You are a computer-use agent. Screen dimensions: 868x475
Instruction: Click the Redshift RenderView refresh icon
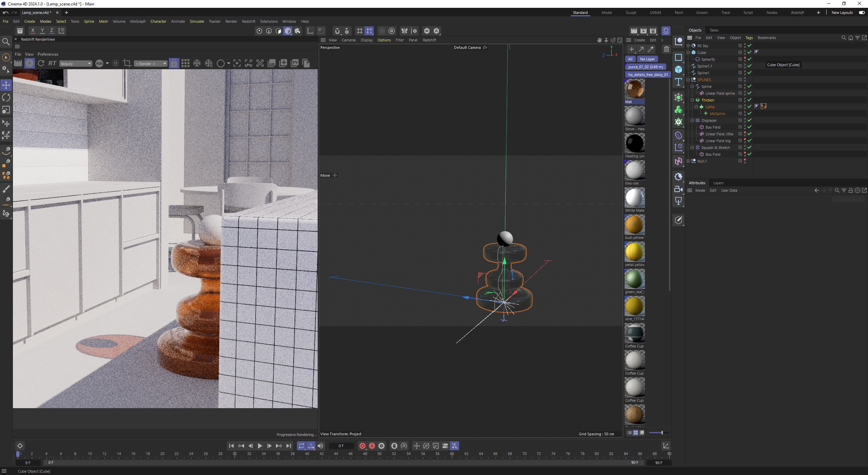click(x=41, y=63)
